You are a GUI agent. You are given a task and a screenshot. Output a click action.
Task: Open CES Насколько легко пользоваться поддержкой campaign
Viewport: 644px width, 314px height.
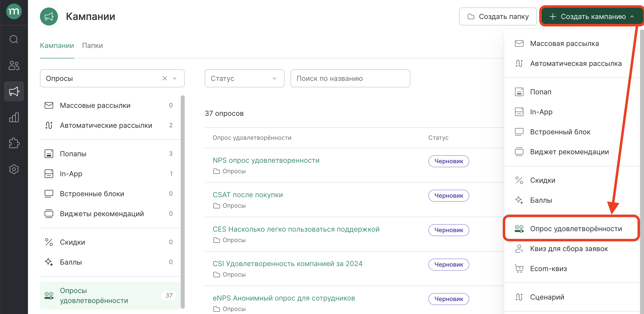pos(296,229)
